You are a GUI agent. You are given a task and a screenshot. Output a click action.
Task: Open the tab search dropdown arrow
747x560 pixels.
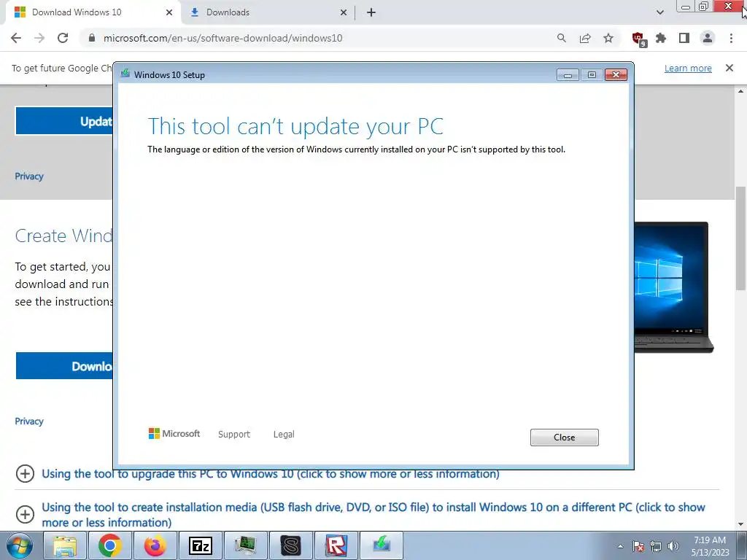[x=659, y=12]
